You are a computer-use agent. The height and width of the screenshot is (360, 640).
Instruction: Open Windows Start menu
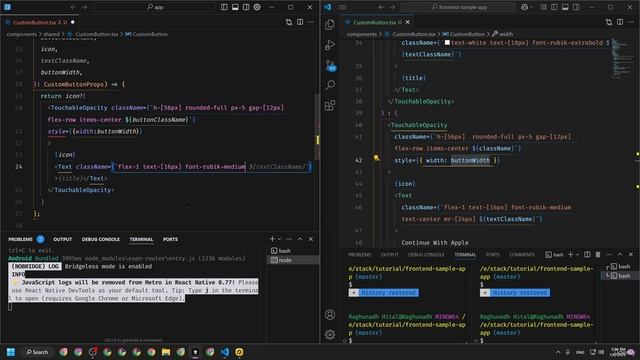(11, 352)
